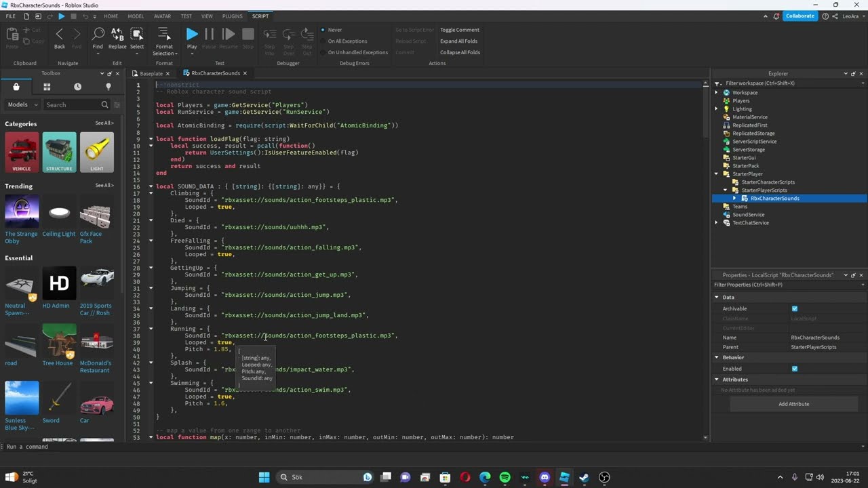Click the Toolbox search magnifier icon
Viewport: 868px width, 488px height.
(104, 105)
